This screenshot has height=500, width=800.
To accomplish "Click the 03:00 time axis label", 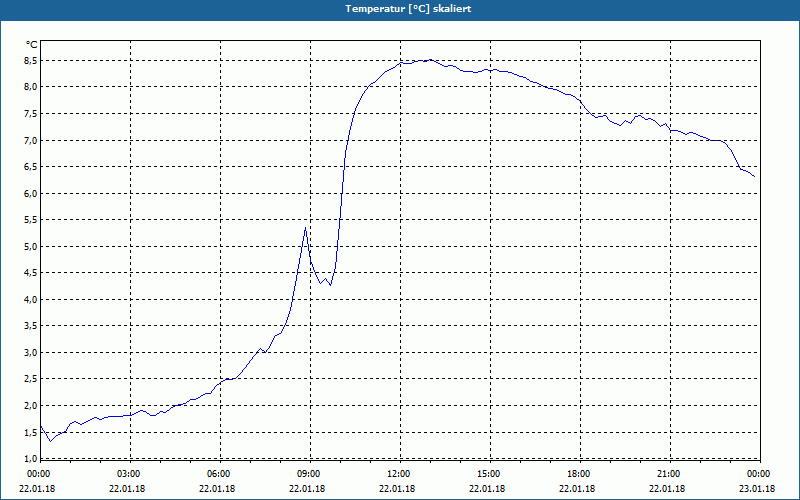I will (129, 474).
